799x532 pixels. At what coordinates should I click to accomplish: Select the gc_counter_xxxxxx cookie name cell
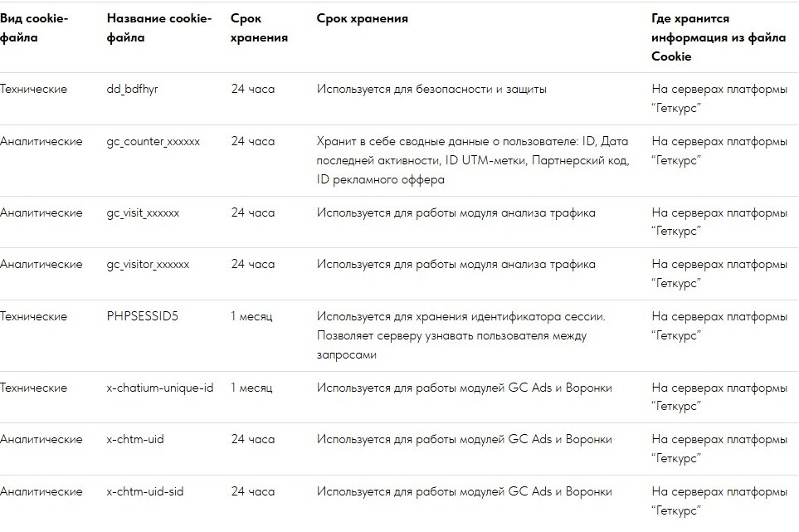click(153, 141)
